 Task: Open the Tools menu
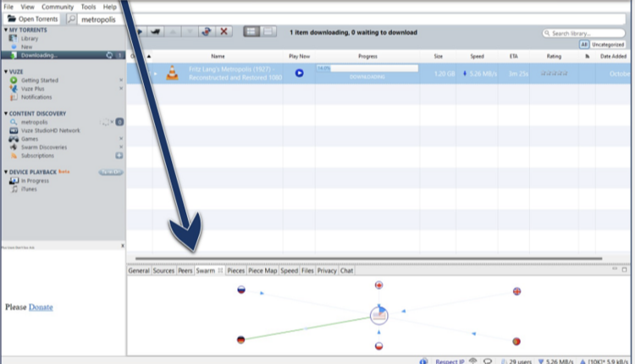tap(88, 7)
